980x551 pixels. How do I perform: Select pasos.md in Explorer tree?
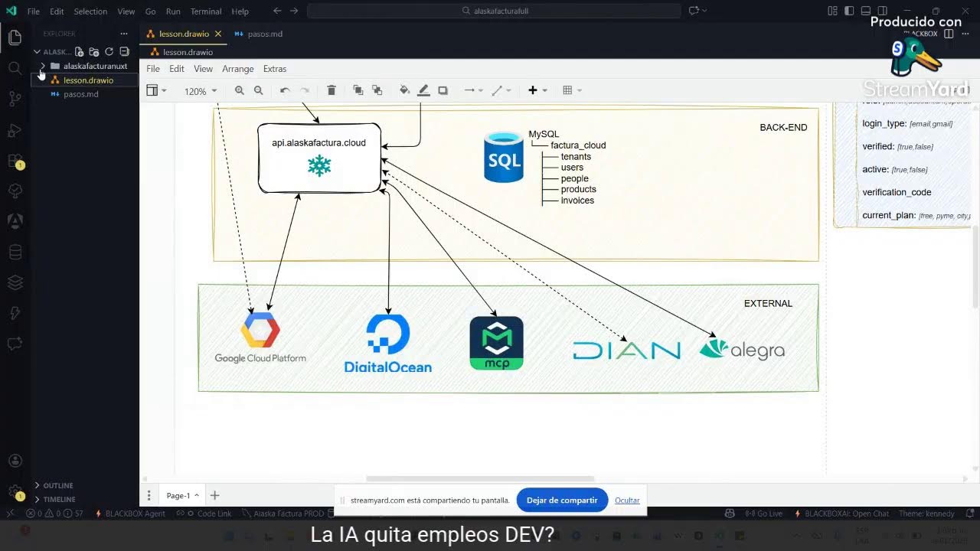point(80,94)
